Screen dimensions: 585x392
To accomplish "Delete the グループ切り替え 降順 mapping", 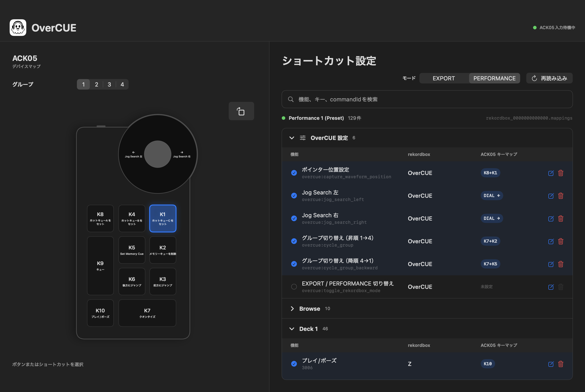I will [x=561, y=264].
